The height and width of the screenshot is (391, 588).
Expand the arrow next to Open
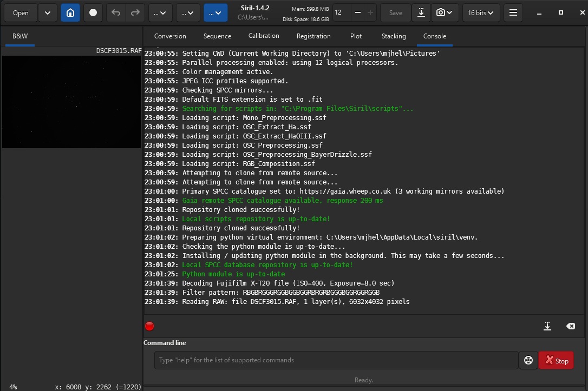coord(48,13)
